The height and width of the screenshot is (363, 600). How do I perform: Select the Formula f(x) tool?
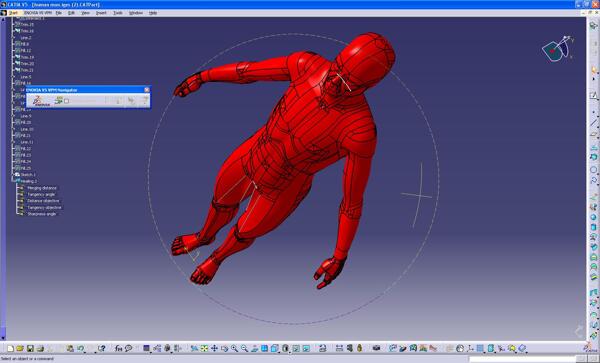click(118, 348)
